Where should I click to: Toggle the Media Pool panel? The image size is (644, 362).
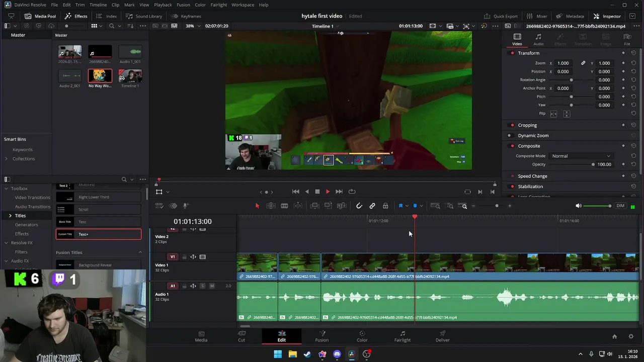pos(40,16)
